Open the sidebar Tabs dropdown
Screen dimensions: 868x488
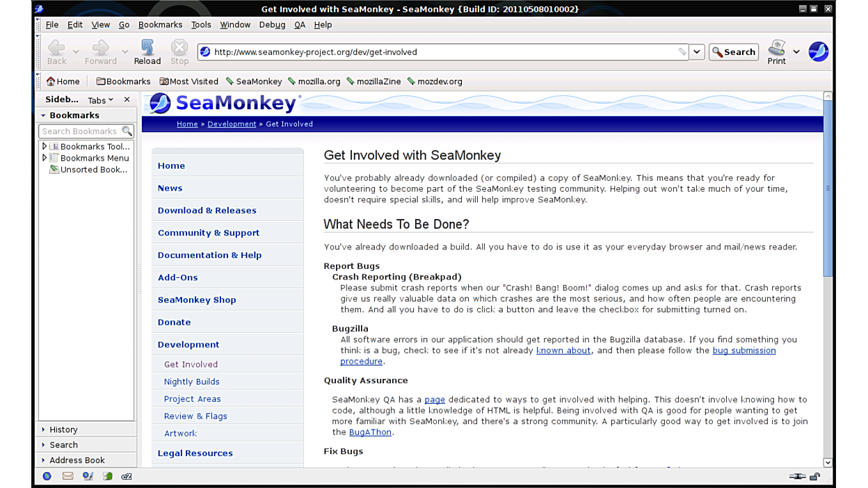tap(101, 100)
